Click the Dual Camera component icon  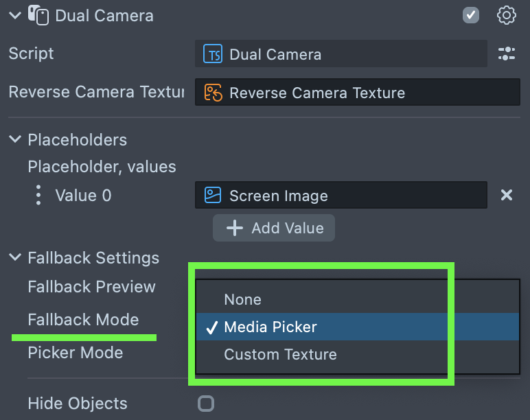(x=37, y=15)
